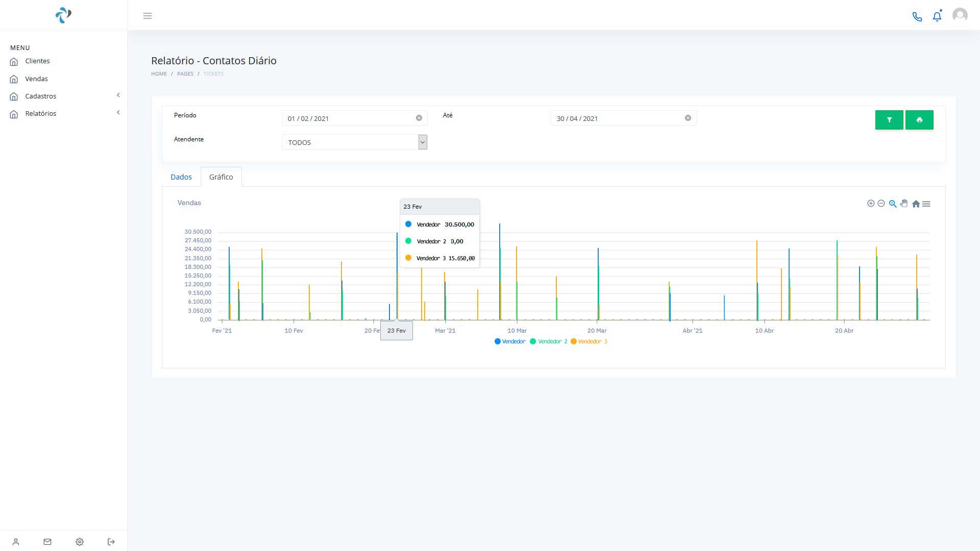Toggle the hamburger sidebar menu
980x551 pixels.
pyautogui.click(x=148, y=16)
